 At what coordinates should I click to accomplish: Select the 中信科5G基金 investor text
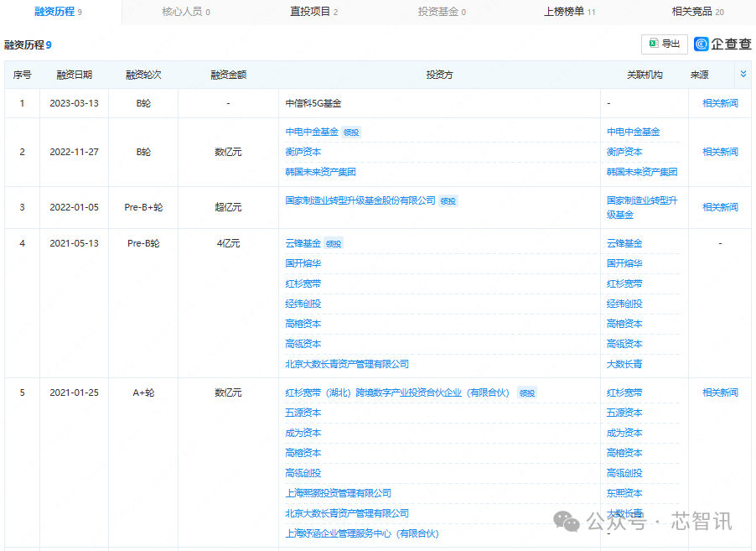313,103
